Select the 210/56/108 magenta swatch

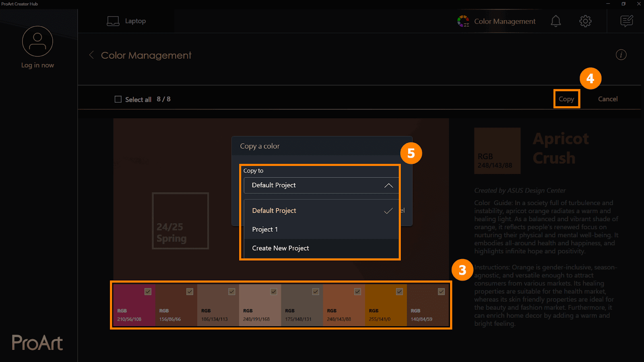click(x=134, y=305)
